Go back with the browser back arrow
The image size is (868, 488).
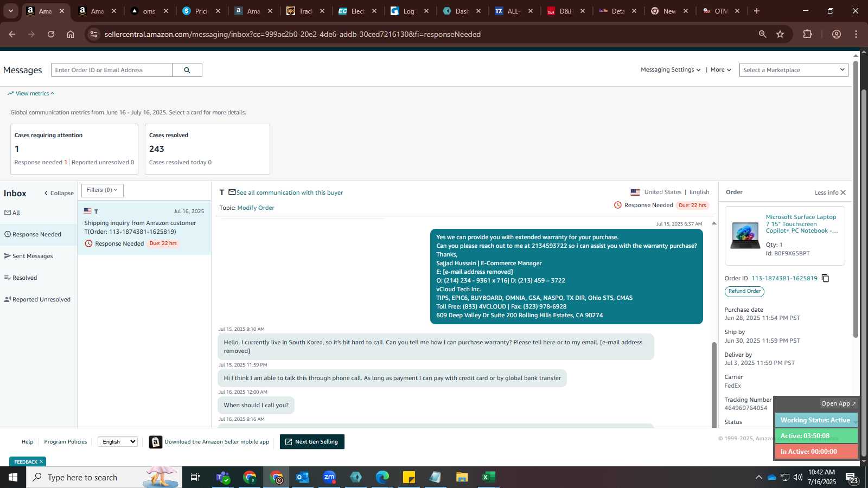(12, 34)
